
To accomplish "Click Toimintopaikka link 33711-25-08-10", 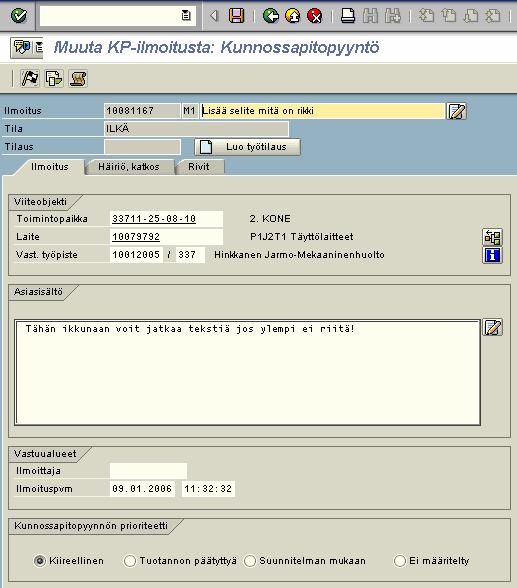I will coord(154,219).
